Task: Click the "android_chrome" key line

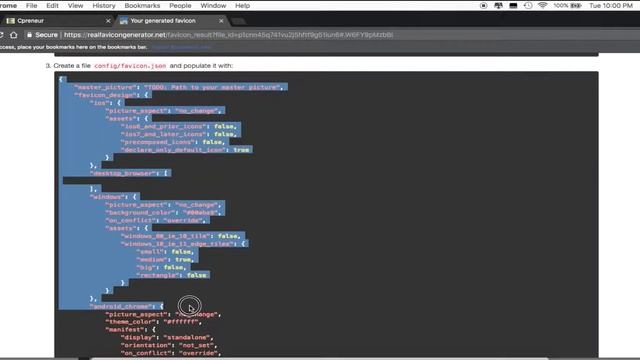Action: [x=126, y=307]
